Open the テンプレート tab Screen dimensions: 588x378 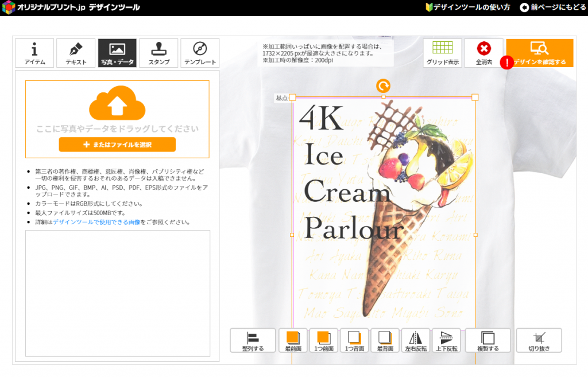pyautogui.click(x=200, y=53)
